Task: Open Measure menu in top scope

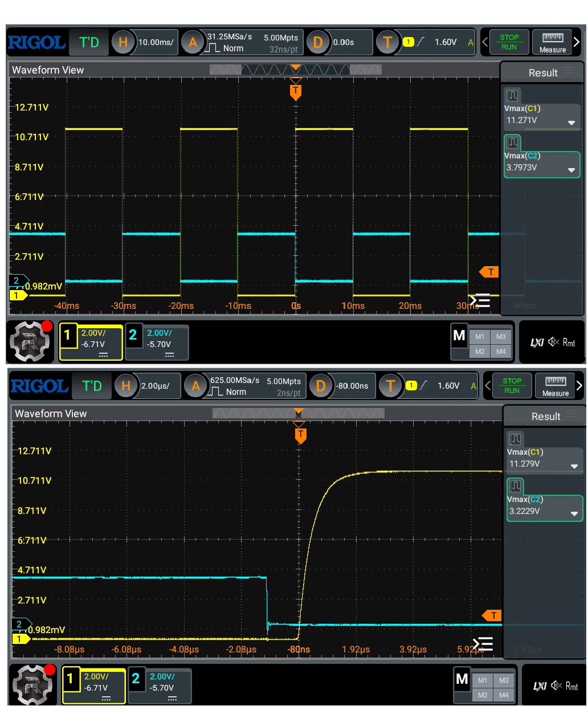Action: 553,42
